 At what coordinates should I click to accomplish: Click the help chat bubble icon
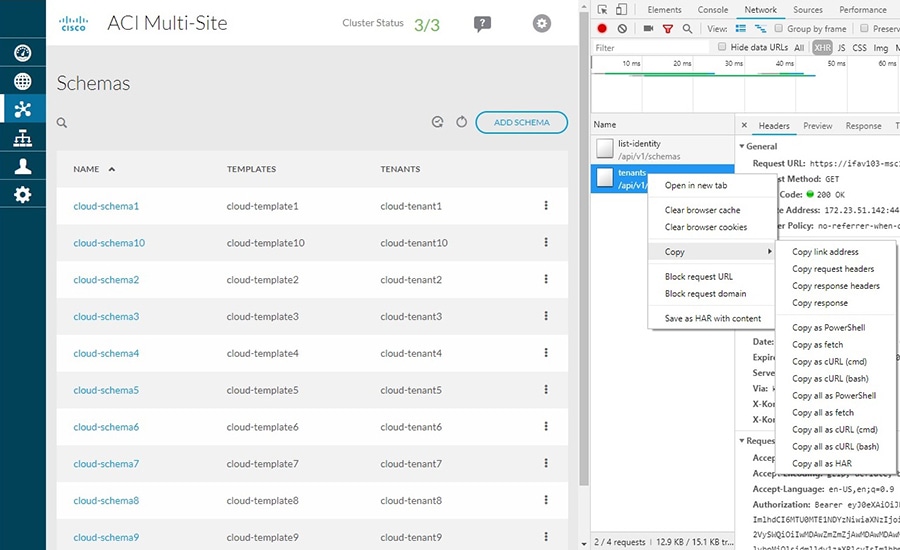[x=482, y=24]
